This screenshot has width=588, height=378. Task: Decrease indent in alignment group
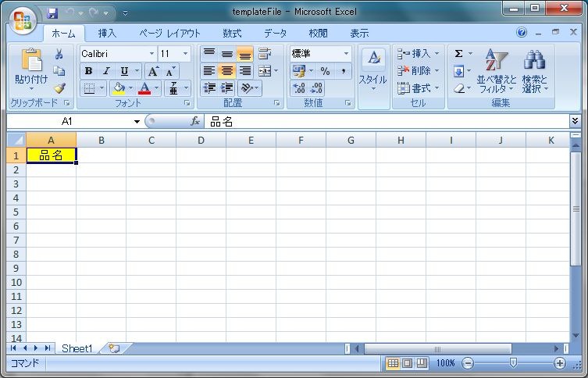coord(209,88)
